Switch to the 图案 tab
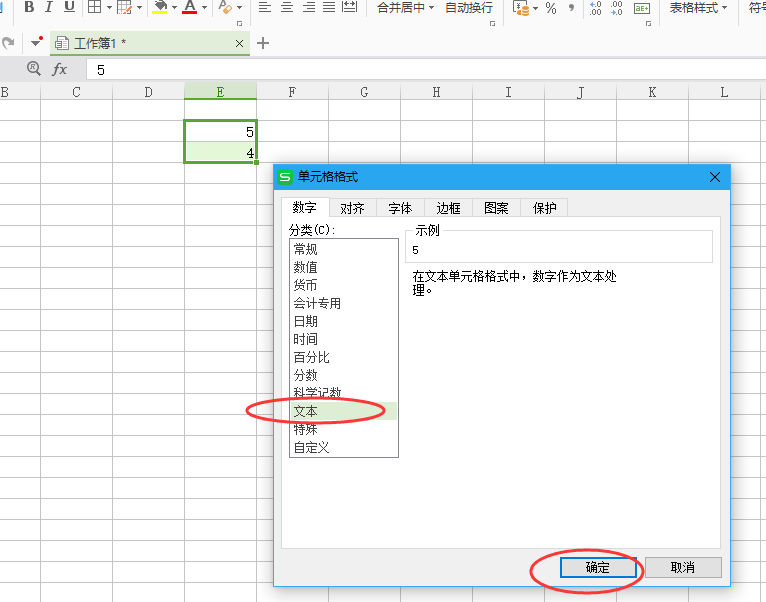Screen dimensions: 766x602 [496, 208]
